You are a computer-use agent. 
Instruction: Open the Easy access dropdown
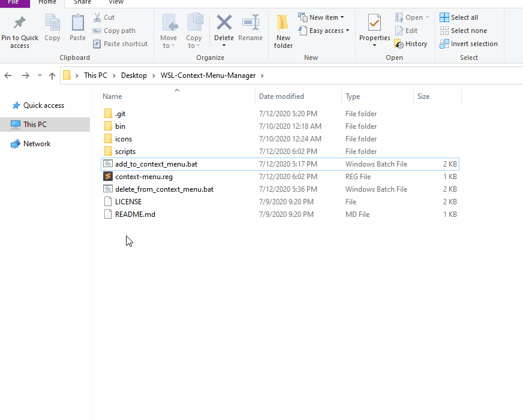point(347,31)
